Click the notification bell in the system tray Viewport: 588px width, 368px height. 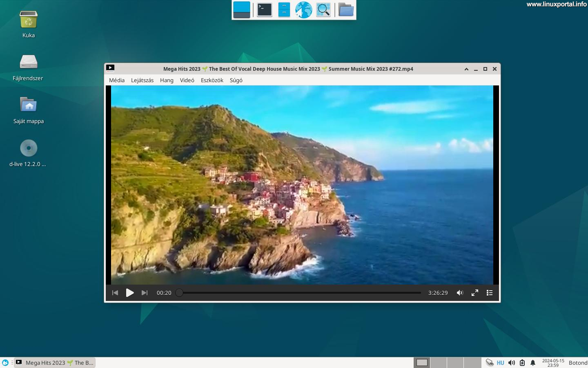[x=532, y=363]
